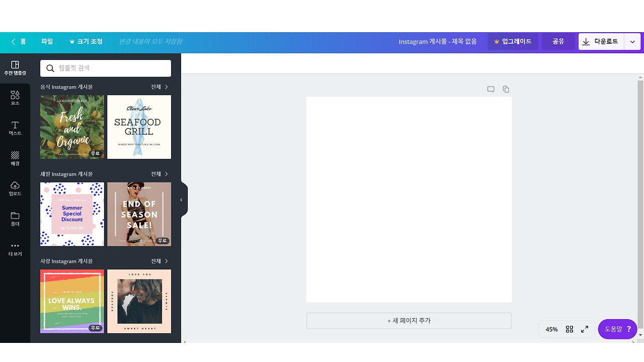The width and height of the screenshot is (644, 362).
Task: Open the 폴더 (Folder) panel
Action: tap(14, 220)
